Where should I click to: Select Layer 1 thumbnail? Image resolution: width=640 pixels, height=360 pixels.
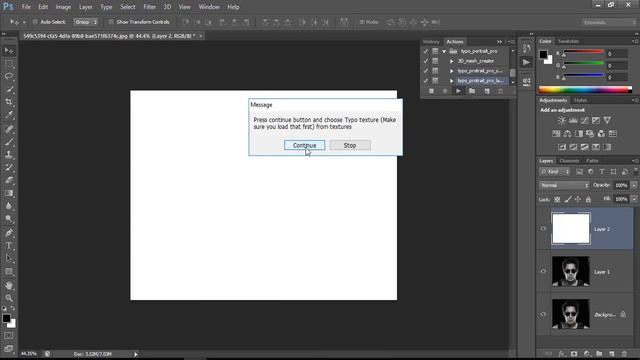pos(571,271)
